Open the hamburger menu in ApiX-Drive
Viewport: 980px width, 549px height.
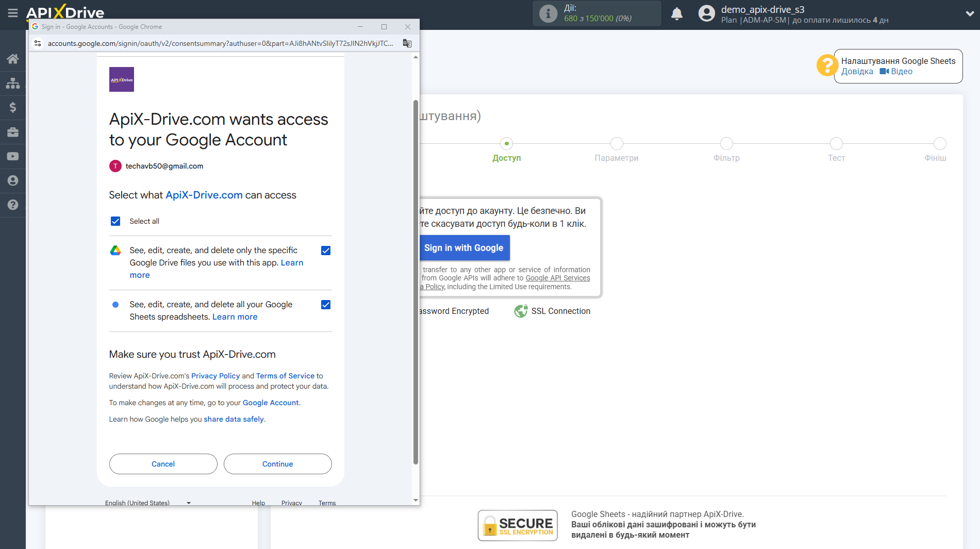point(12,13)
